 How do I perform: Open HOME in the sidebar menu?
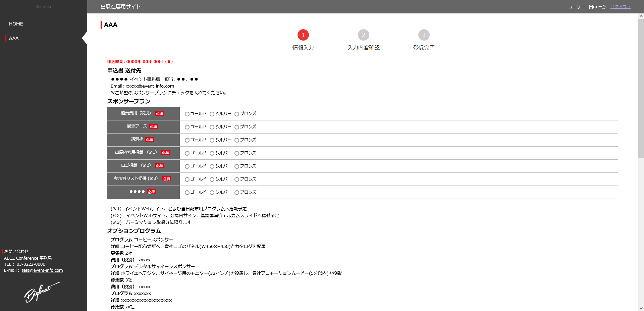(16, 24)
